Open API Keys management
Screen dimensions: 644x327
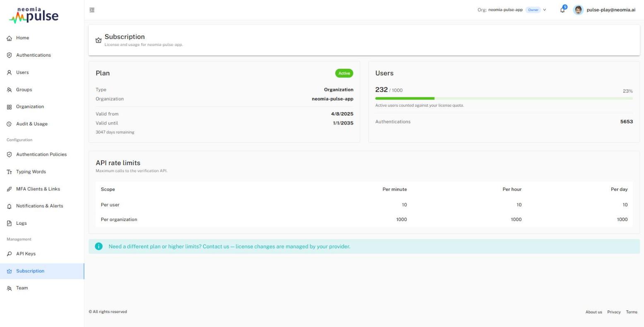[x=42, y=254]
